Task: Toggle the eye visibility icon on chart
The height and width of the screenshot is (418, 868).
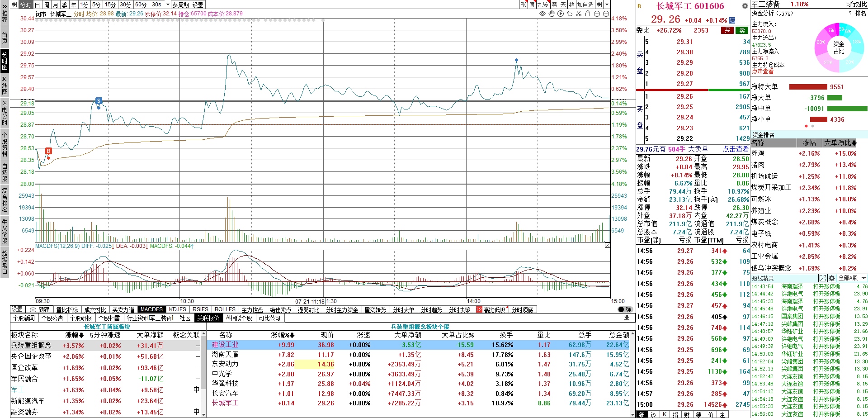Action: [542, 14]
